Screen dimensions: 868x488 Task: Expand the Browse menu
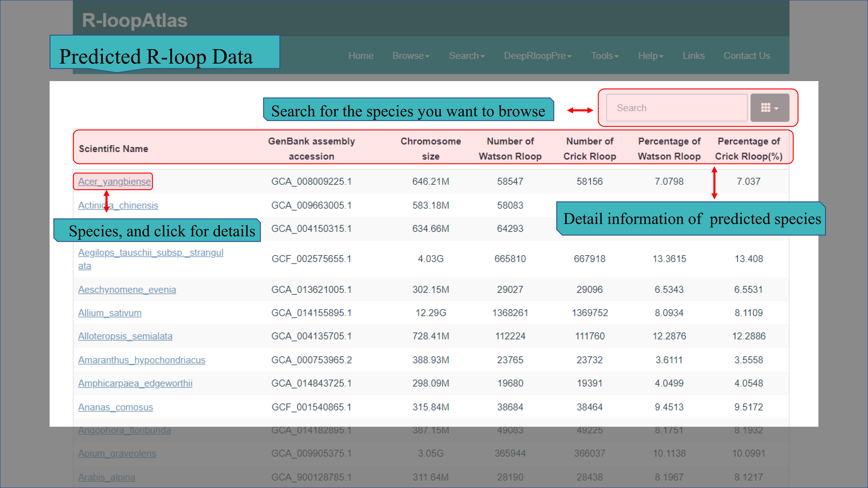pyautogui.click(x=411, y=56)
